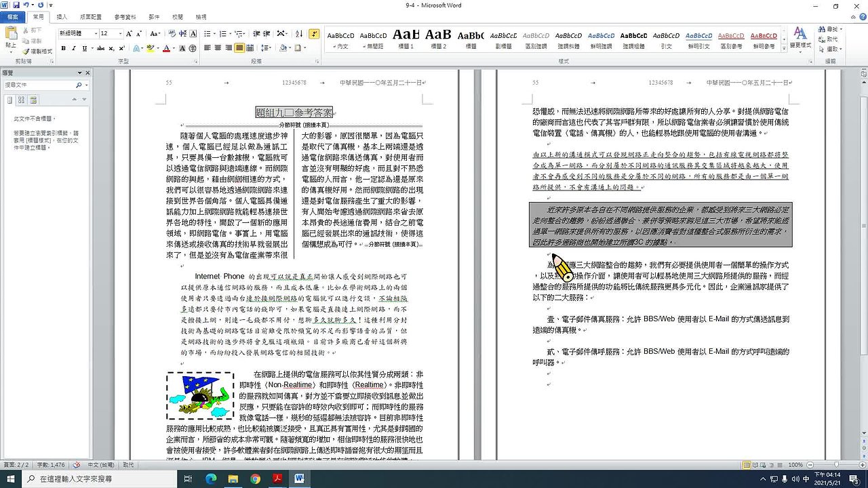Click the Undo arrow icon
This screenshot has width=868, height=488.
(25, 5)
